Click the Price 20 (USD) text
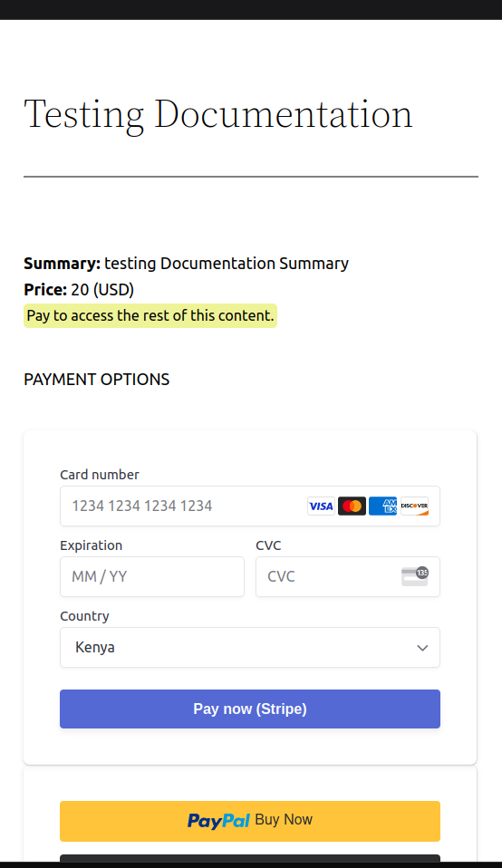The width and height of the screenshot is (502, 868). pyautogui.click(x=79, y=290)
